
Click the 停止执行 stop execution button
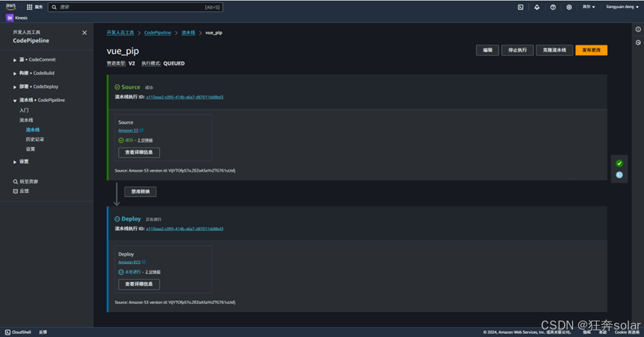click(x=517, y=50)
